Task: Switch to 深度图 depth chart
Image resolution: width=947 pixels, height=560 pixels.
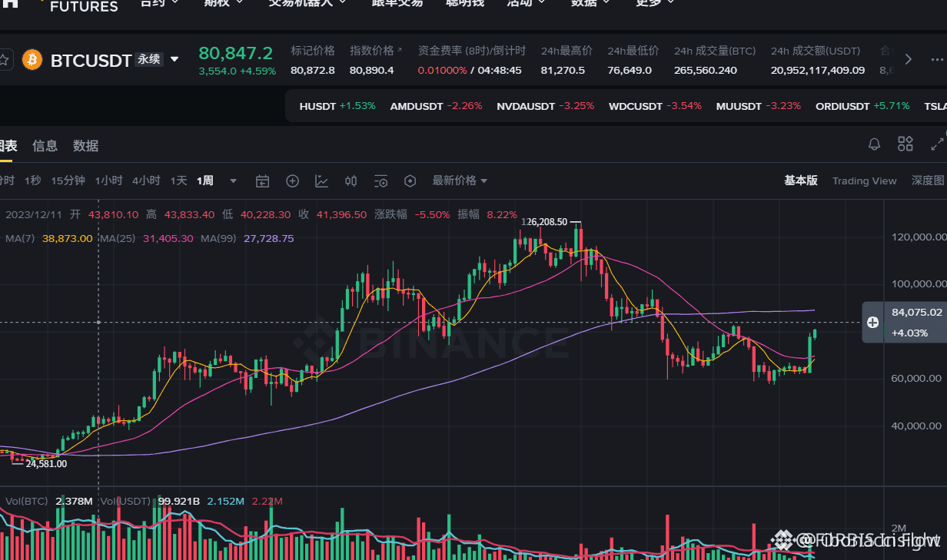Action: click(x=928, y=181)
